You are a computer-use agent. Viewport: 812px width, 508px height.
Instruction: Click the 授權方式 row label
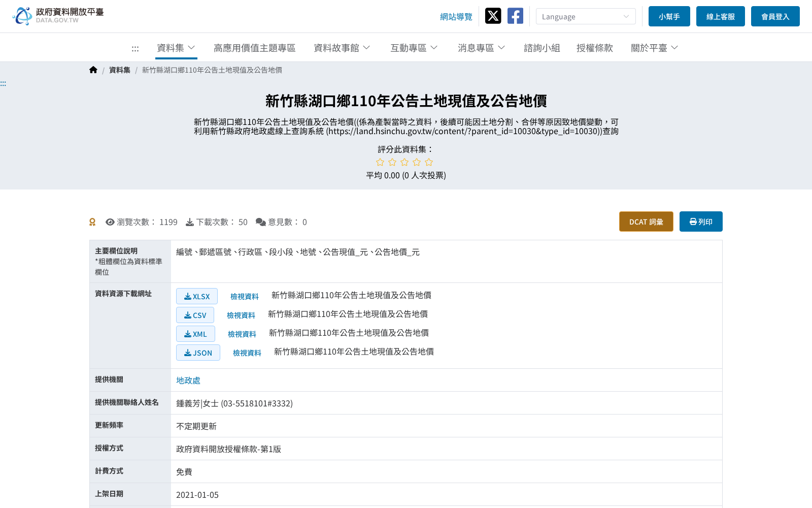109,448
